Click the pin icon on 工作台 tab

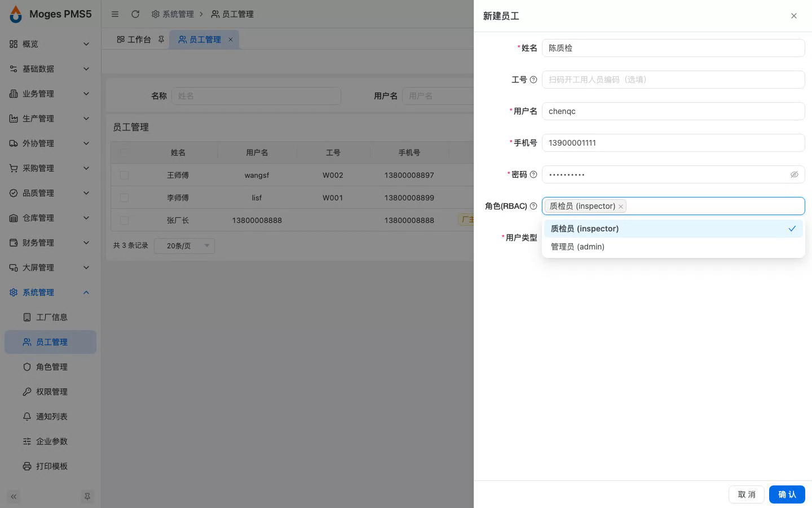pos(161,40)
